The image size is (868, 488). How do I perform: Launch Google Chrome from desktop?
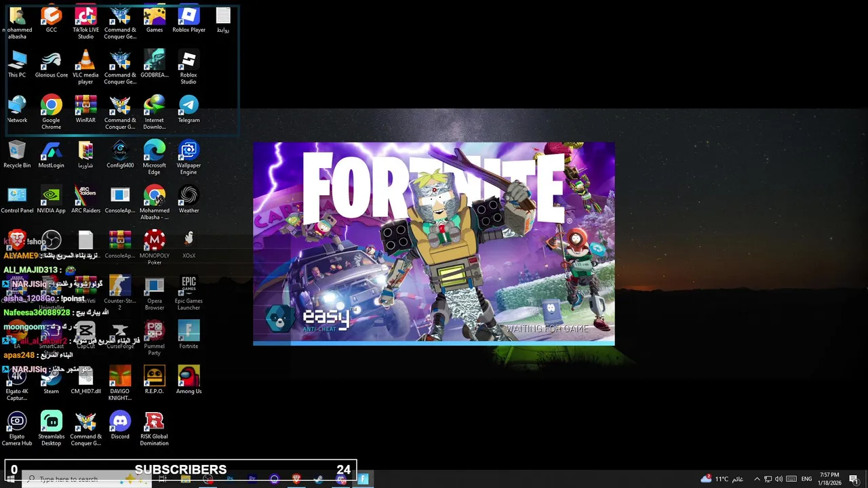(x=52, y=113)
